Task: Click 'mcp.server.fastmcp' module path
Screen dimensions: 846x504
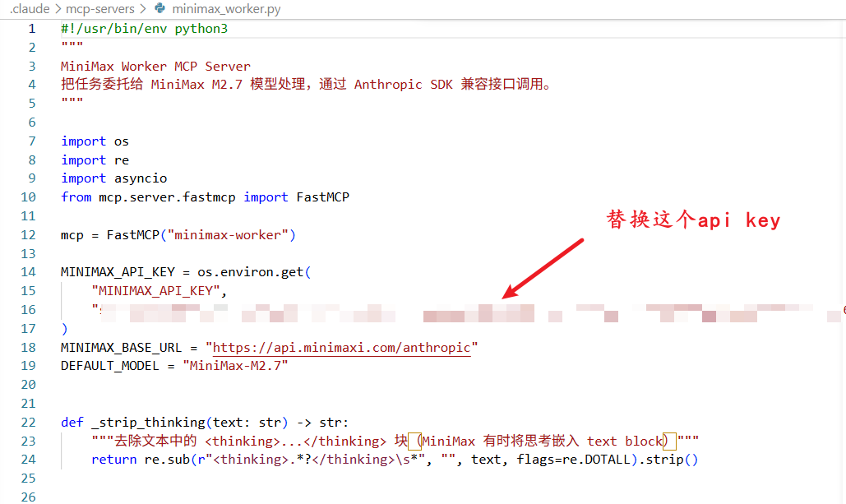Action: click(167, 197)
